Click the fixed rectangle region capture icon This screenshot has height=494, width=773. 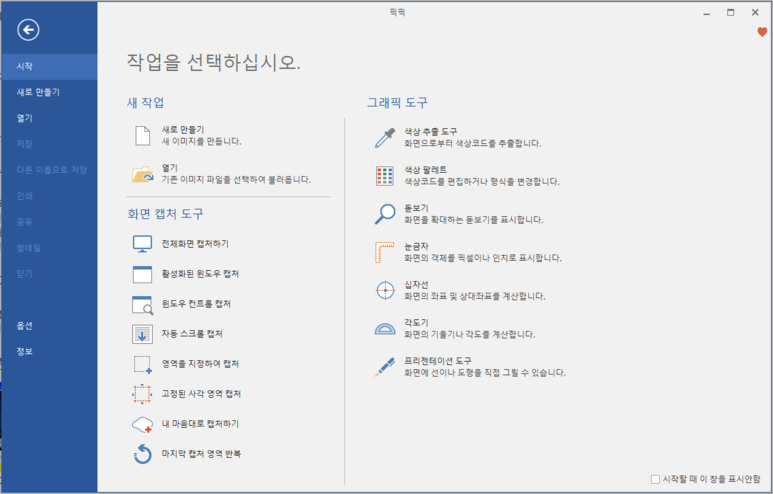[x=142, y=394]
